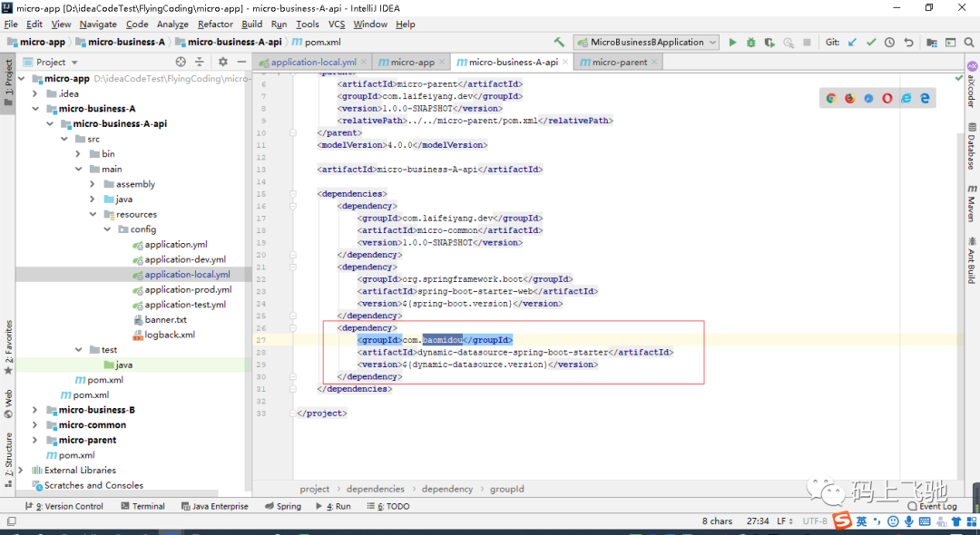The image size is (980, 535).
Task: Toggle the Database tool window
Action: click(972, 146)
